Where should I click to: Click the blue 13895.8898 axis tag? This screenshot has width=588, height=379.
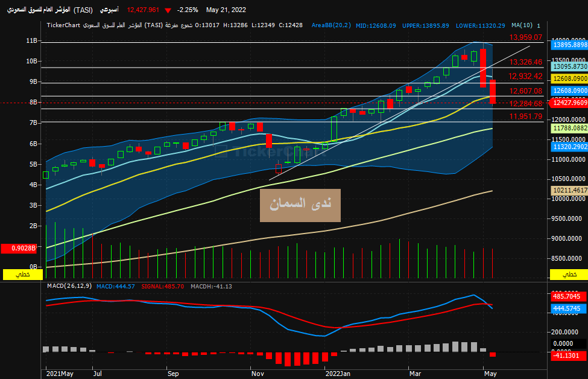click(x=569, y=45)
